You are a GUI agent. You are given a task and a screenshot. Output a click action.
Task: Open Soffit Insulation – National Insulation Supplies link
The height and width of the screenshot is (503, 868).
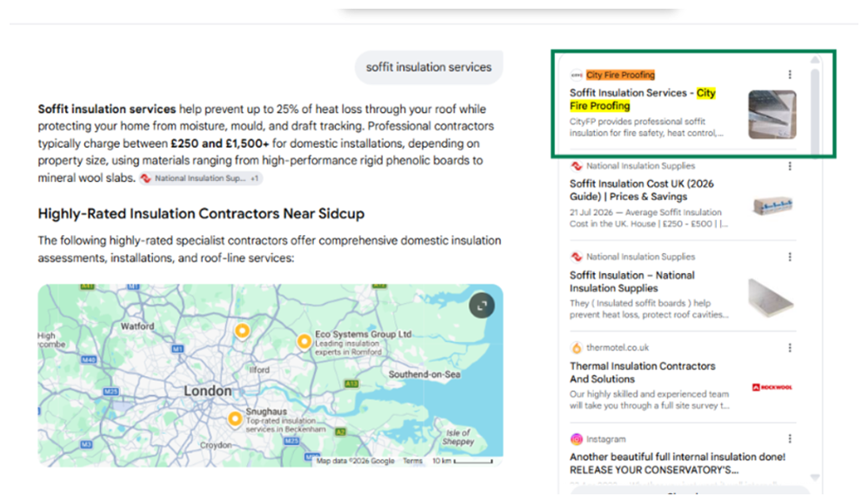631,281
